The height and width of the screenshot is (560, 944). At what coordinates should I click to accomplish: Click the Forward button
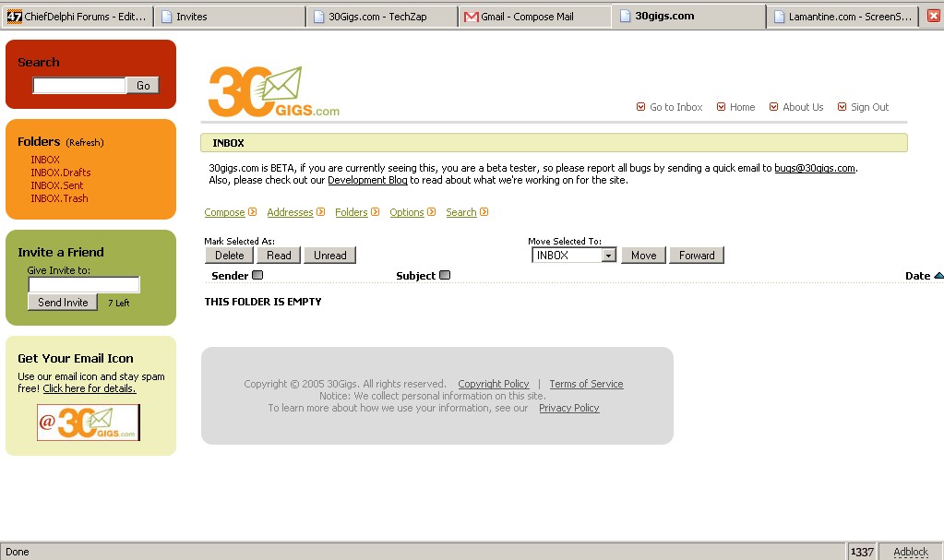pos(697,256)
